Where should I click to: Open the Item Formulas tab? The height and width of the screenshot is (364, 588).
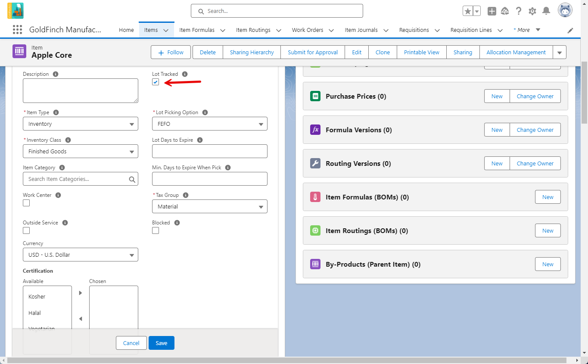coord(197,30)
